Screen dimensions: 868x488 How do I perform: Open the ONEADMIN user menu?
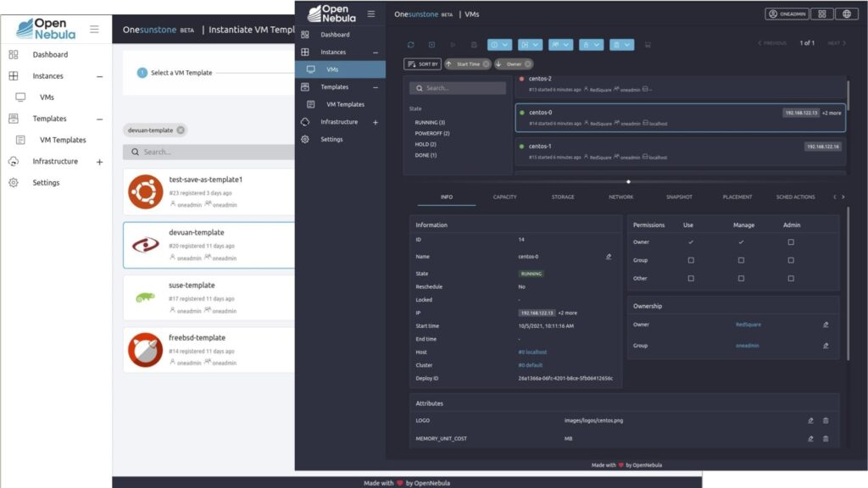coord(787,14)
